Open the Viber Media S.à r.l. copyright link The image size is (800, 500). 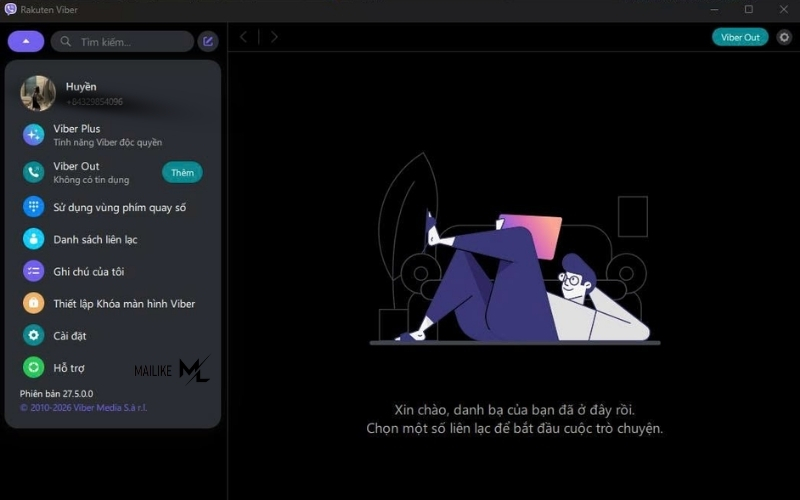[x=84, y=408]
